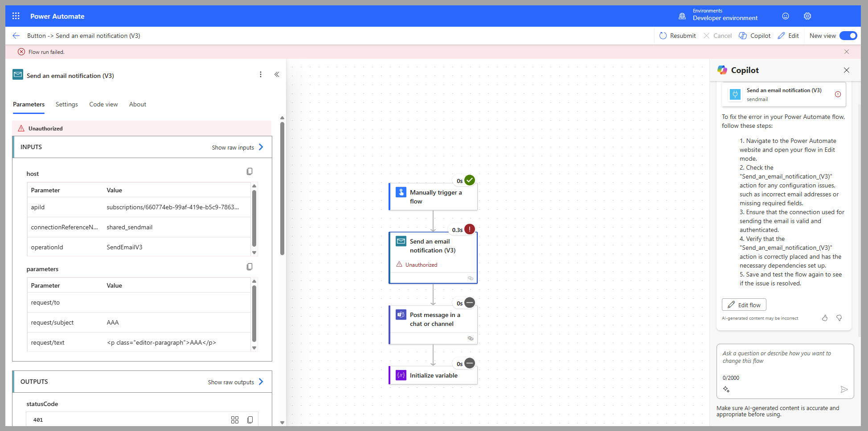Switch to the Code view tab
This screenshot has height=431, width=868.
coord(103,104)
